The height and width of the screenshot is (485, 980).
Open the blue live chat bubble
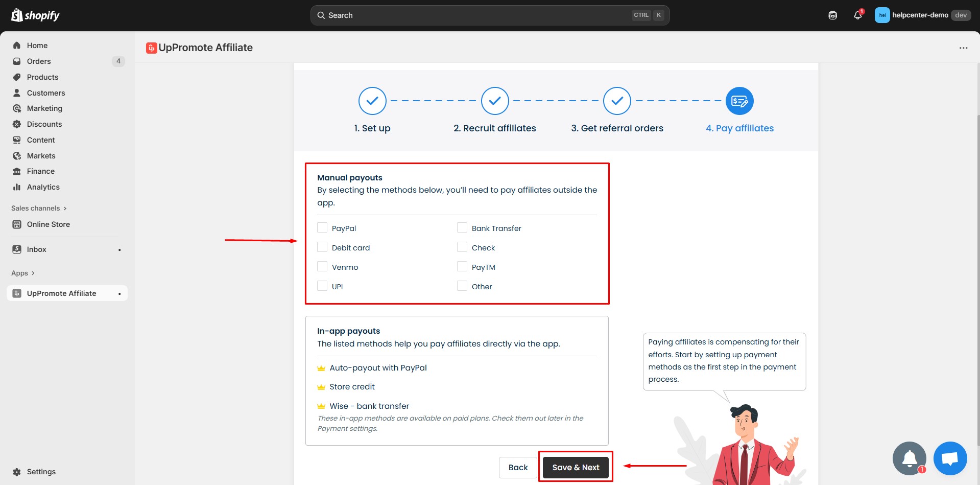coord(950,458)
